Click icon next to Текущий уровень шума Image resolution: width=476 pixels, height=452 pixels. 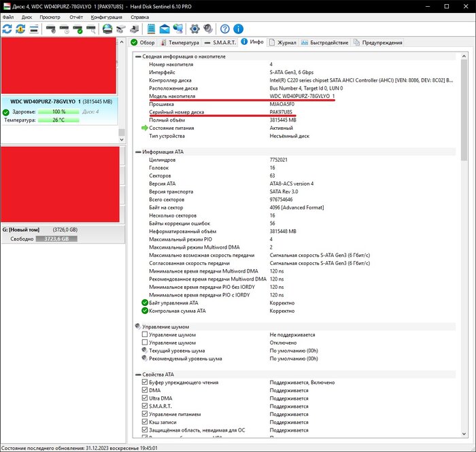coord(145,350)
